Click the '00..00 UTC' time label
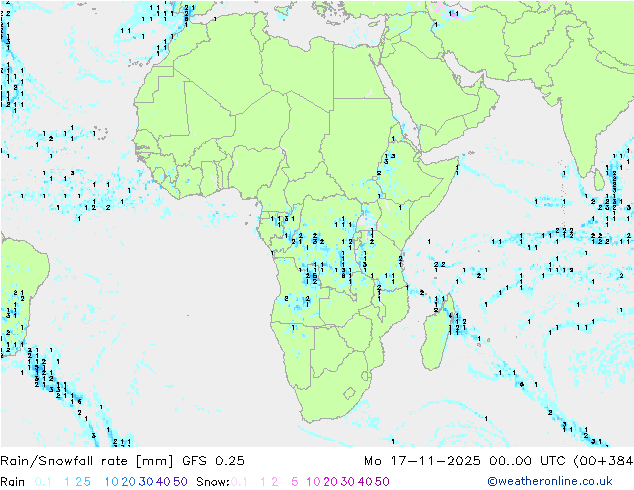 pyautogui.click(x=527, y=461)
